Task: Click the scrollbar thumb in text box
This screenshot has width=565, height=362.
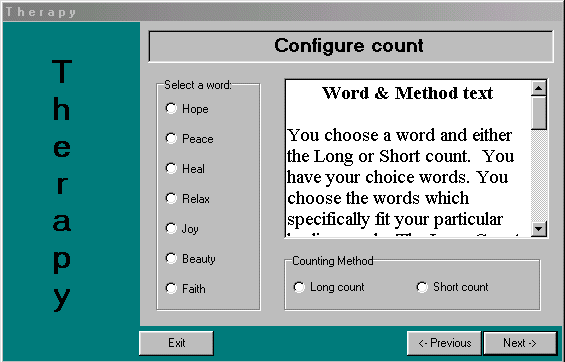Action: coord(539,113)
